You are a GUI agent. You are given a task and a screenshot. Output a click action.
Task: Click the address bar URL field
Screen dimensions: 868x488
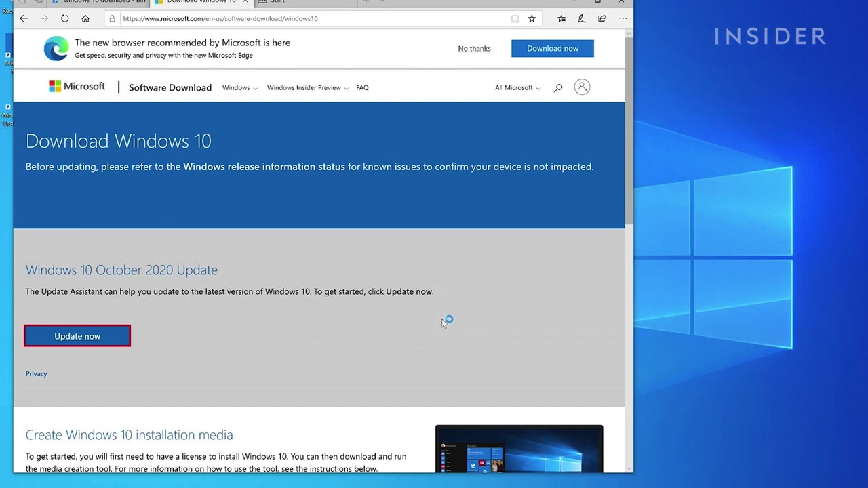tap(313, 18)
